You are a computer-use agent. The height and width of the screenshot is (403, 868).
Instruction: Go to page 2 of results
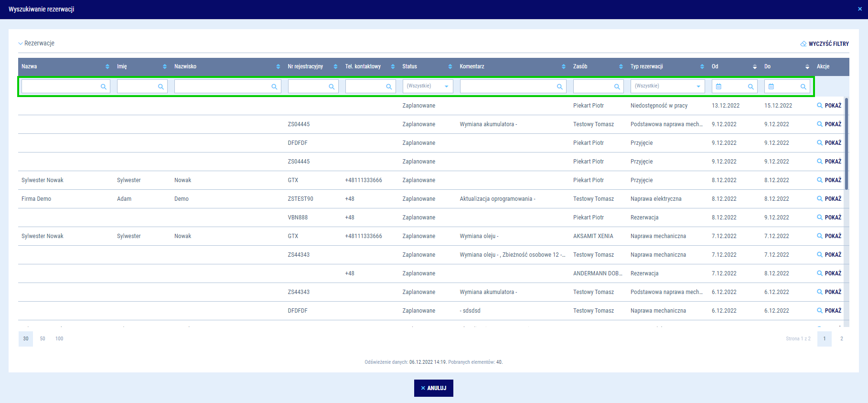841,338
